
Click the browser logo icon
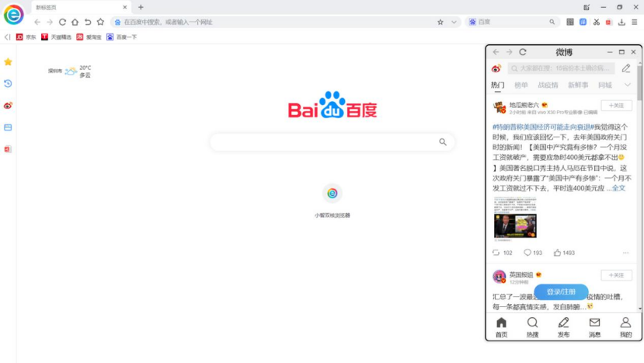click(13, 15)
